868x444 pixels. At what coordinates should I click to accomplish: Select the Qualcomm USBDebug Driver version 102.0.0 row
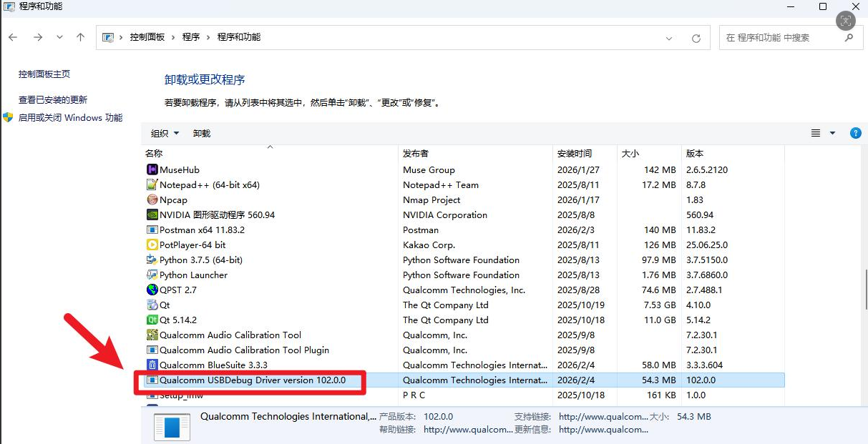coord(463,380)
